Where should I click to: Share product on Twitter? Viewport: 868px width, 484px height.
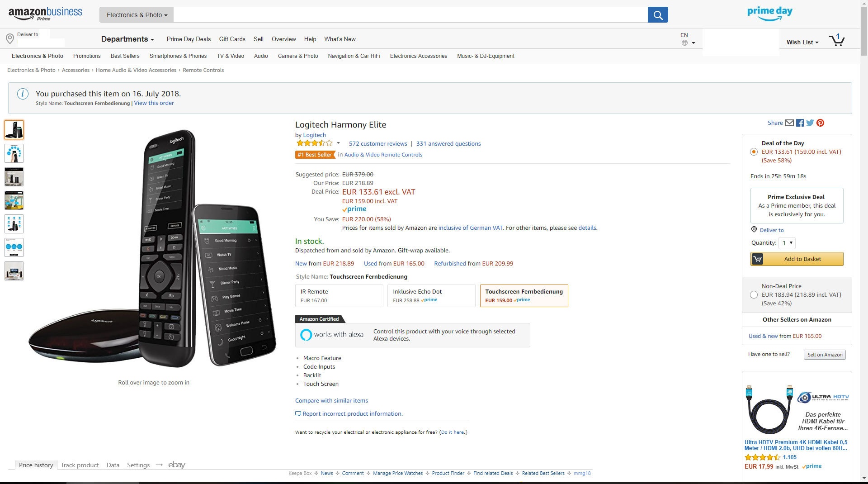810,123
